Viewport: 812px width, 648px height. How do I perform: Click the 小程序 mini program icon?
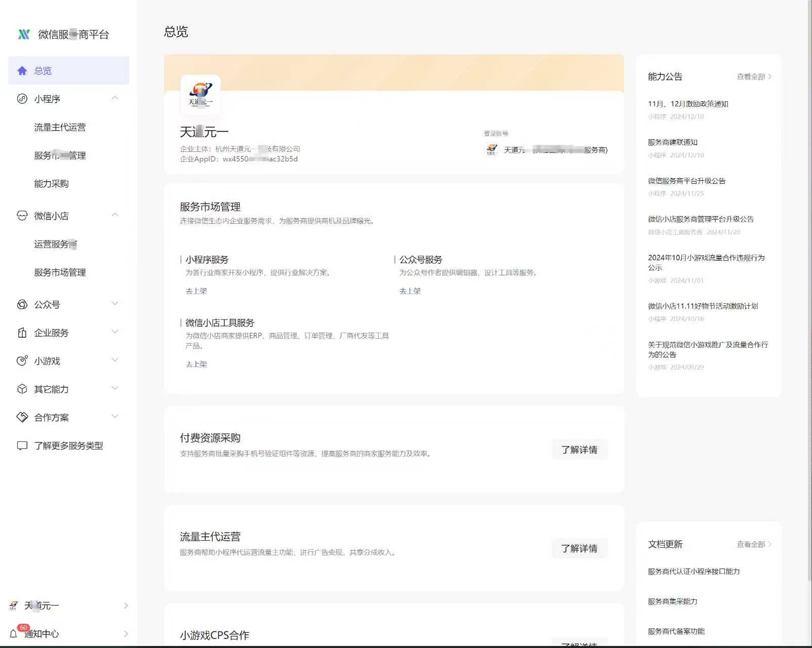[x=22, y=99]
